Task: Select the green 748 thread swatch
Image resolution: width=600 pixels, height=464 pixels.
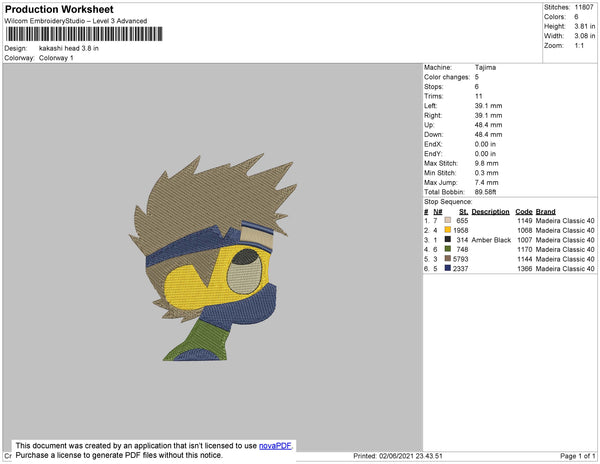Action: (448, 249)
